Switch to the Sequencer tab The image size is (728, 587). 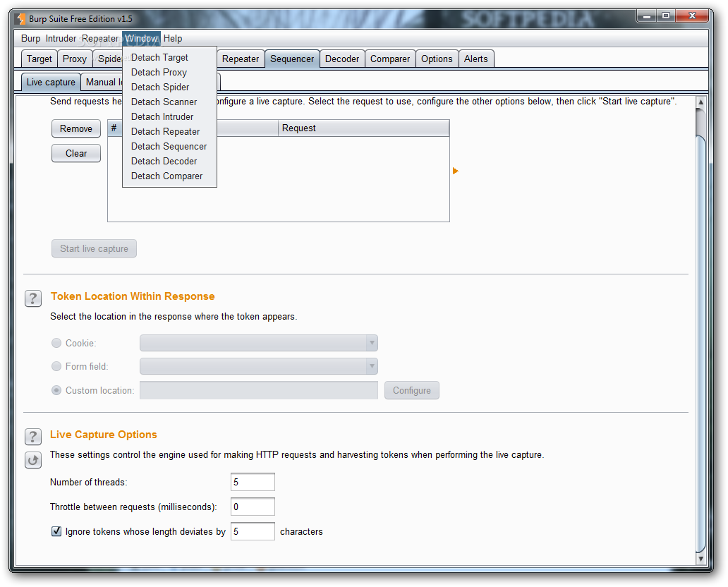[x=292, y=59]
